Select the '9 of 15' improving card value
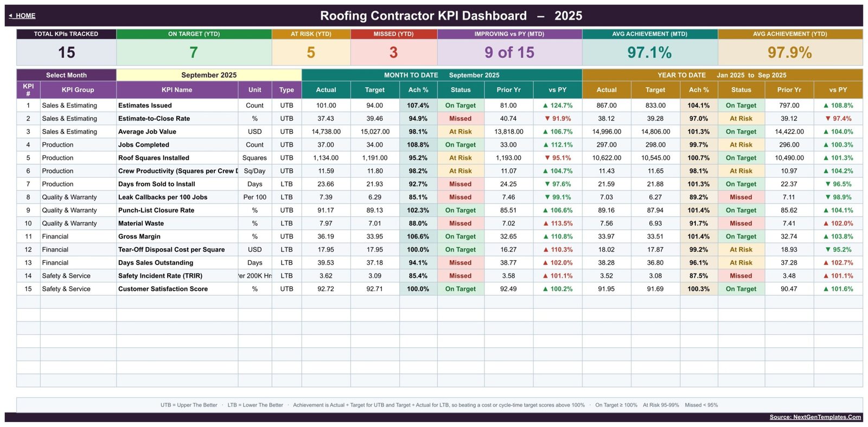The height and width of the screenshot is (427, 868). pyautogui.click(x=509, y=53)
